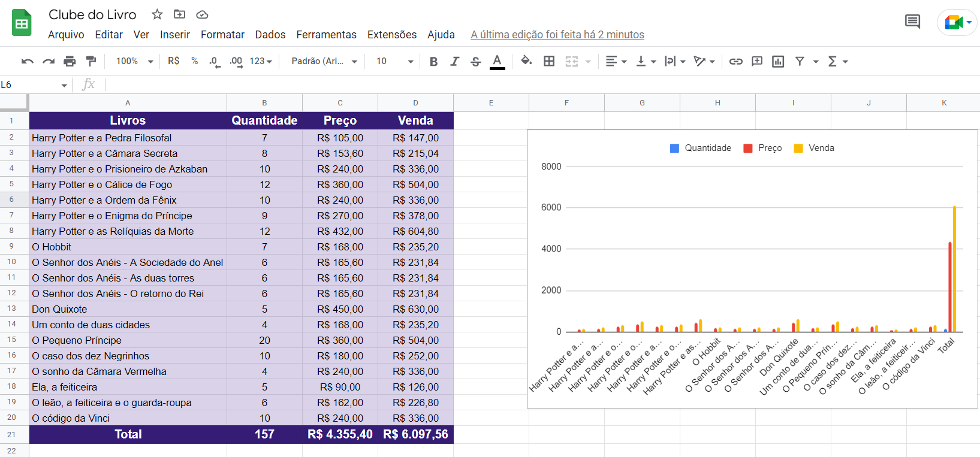Viewport: 980px width, 457px height.
Task: Star the Clube do Livro document
Action: click(157, 14)
